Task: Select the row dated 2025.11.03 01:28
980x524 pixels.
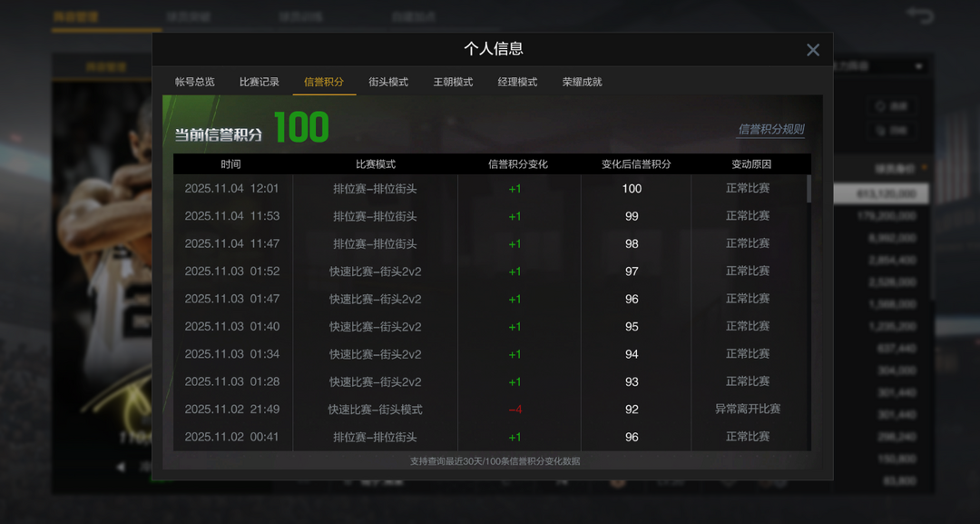Action: [x=492, y=381]
